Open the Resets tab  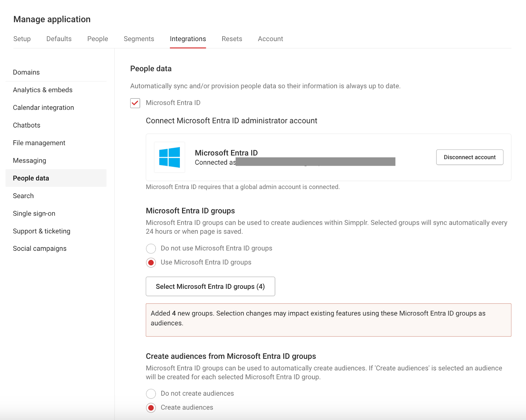(x=232, y=39)
